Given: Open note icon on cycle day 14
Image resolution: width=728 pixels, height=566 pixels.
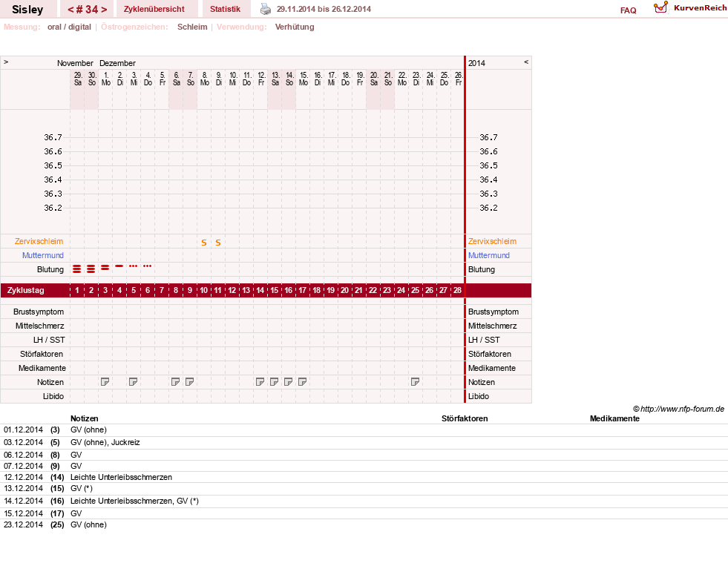Looking at the screenshot, I should tap(260, 382).
